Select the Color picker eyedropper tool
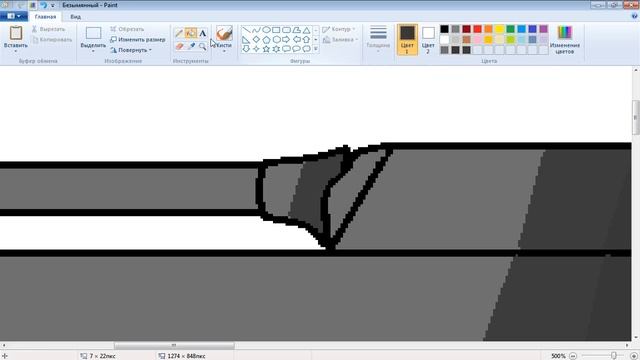 click(191, 46)
